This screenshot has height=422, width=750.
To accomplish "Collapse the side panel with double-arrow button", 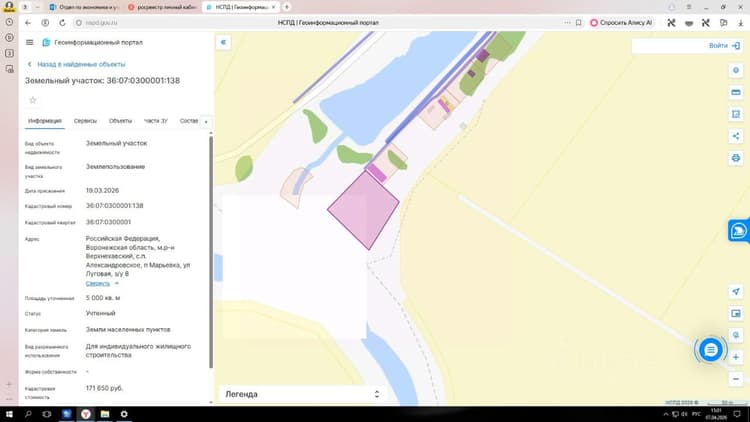I will [x=223, y=42].
